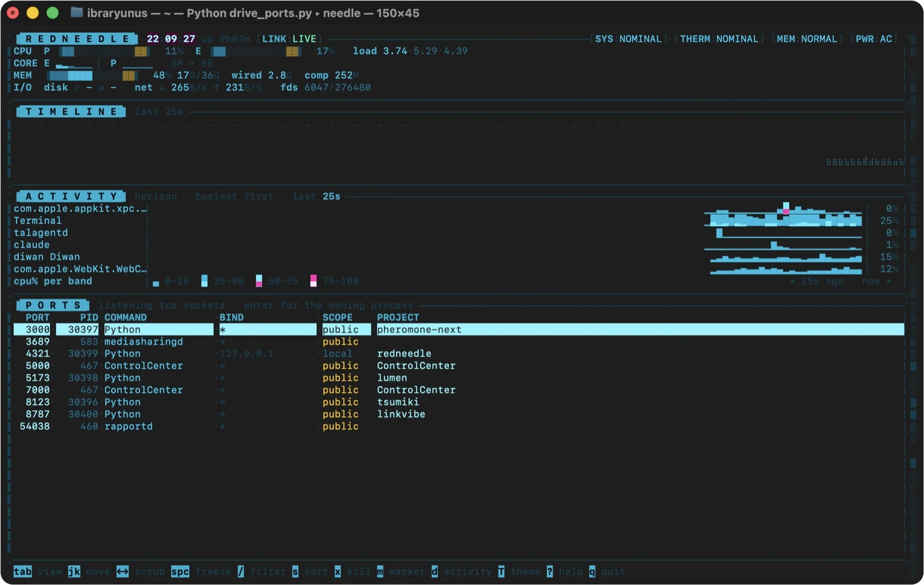924x585 pixels.
Task: Quit with the q key hint
Action: point(592,572)
